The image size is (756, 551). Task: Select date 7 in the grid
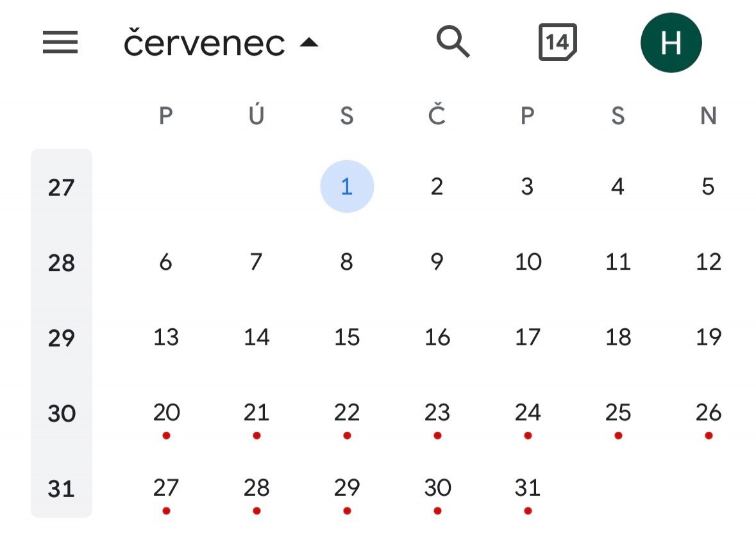coord(256,262)
